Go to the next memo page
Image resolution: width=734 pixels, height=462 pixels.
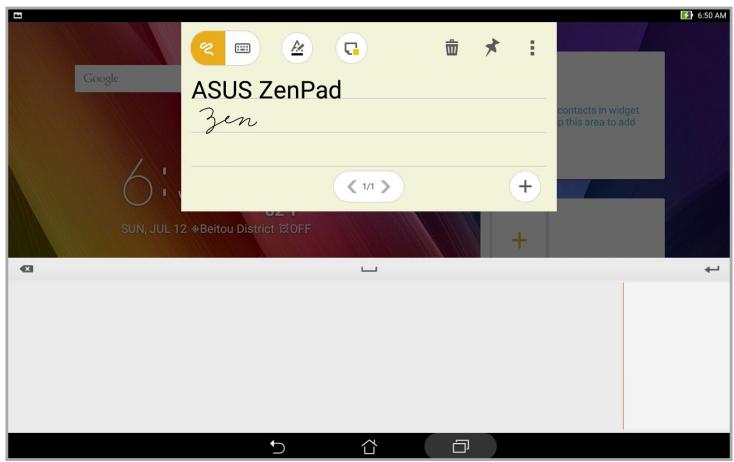(x=385, y=187)
